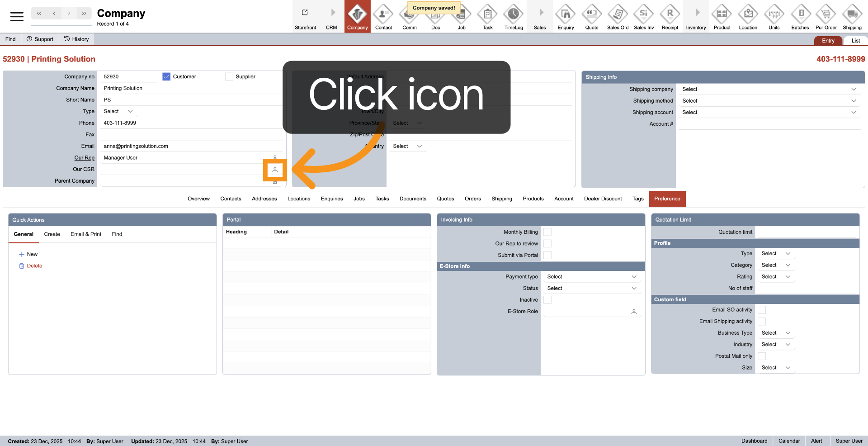
Task: Click the Our CSR person lookup icon
Action: (275, 170)
